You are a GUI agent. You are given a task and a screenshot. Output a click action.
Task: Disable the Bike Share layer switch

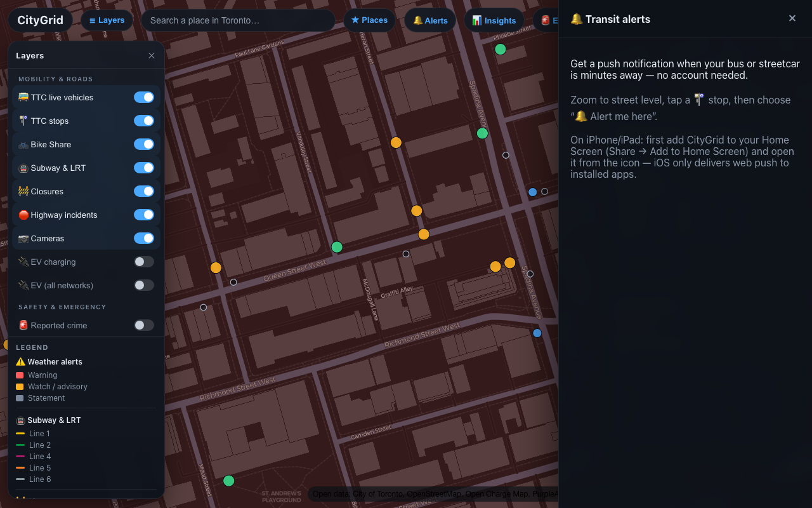click(x=144, y=144)
